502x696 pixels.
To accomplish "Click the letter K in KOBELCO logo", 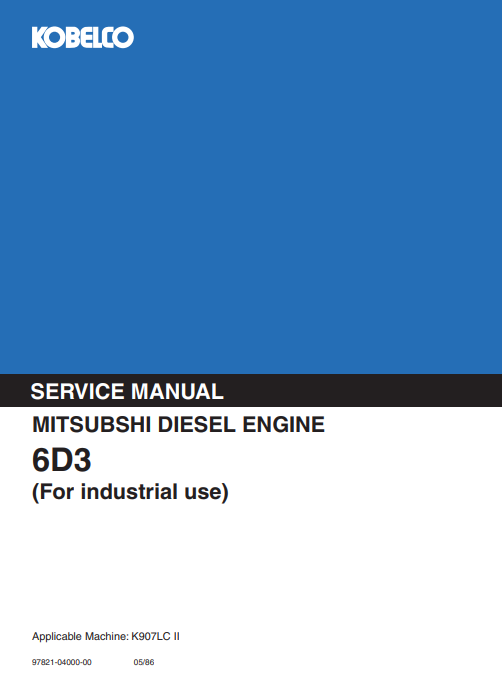I will tap(39, 38).
